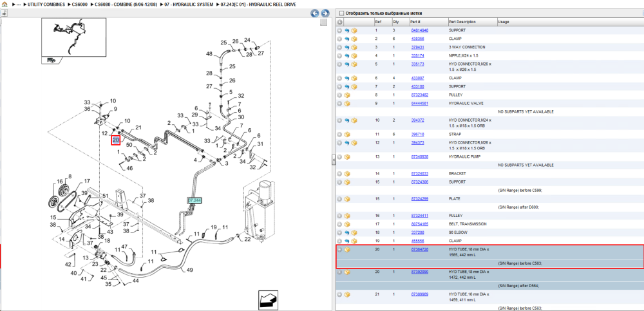Image resolution: width=644 pixels, height=311 pixels.
Task: Click the 07.244 reference label in diagram
Action: (194, 200)
